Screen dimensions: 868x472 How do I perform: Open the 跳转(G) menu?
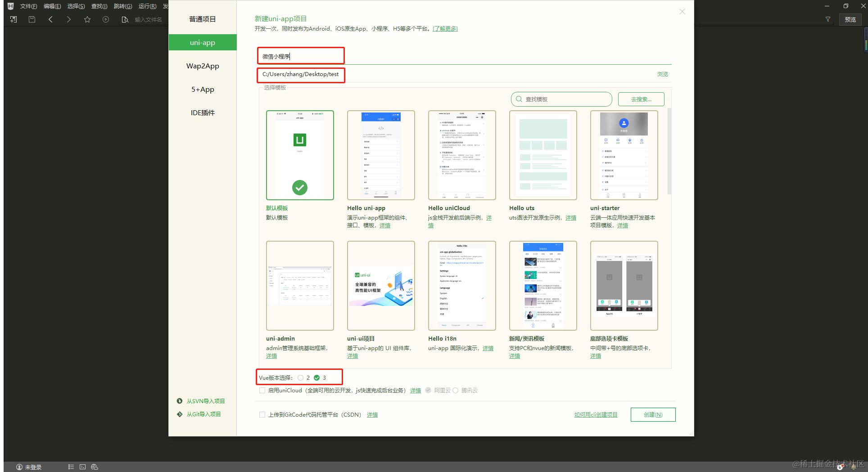123,6
